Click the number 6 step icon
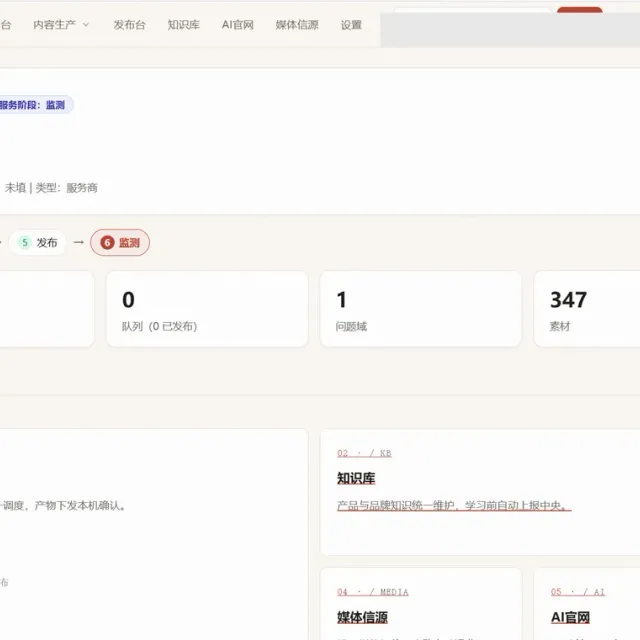Viewport: 640px width, 640px height. (x=107, y=242)
